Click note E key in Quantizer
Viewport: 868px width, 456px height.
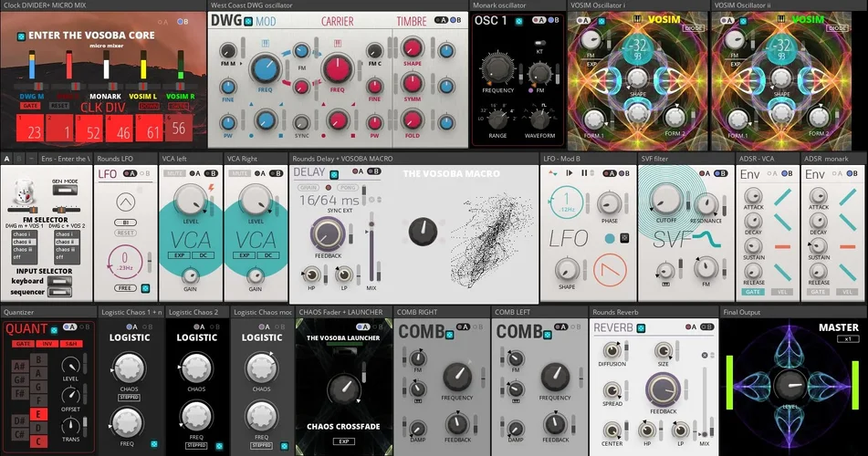tap(38, 414)
